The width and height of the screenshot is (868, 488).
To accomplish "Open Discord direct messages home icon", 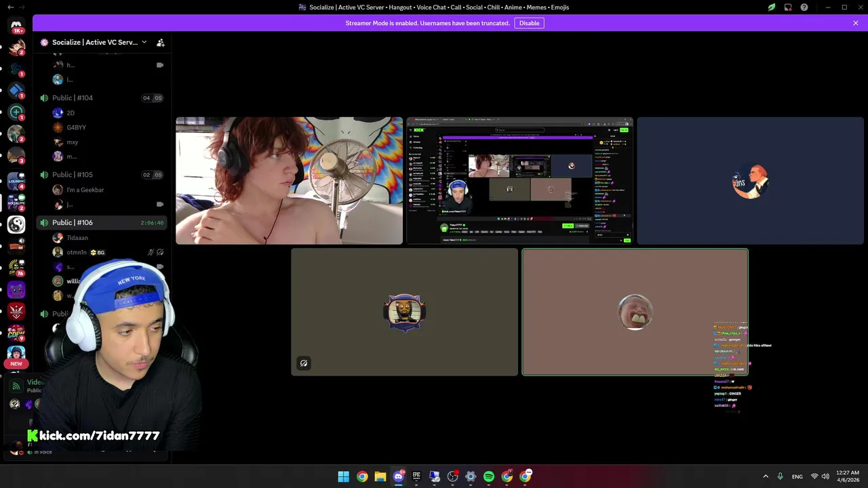I will [16, 26].
